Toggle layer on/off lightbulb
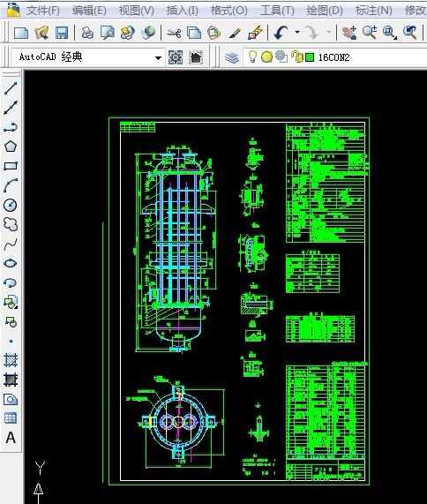The height and width of the screenshot is (504, 427). tap(253, 56)
